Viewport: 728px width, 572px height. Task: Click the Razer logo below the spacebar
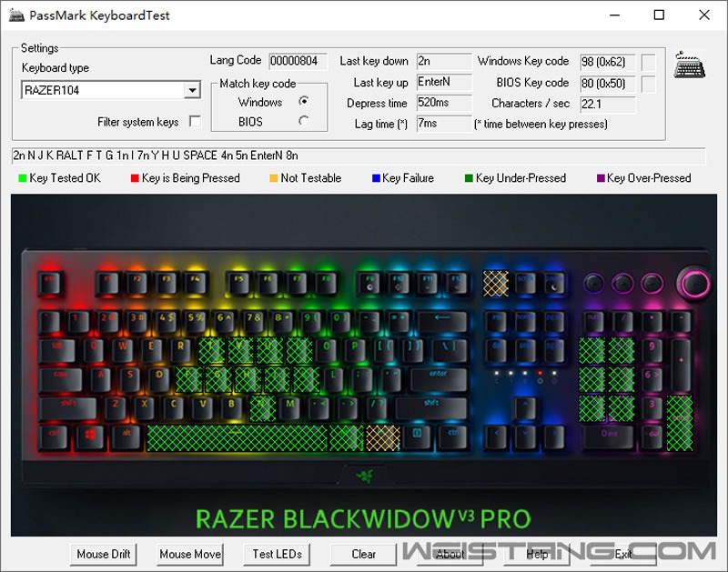point(365,476)
